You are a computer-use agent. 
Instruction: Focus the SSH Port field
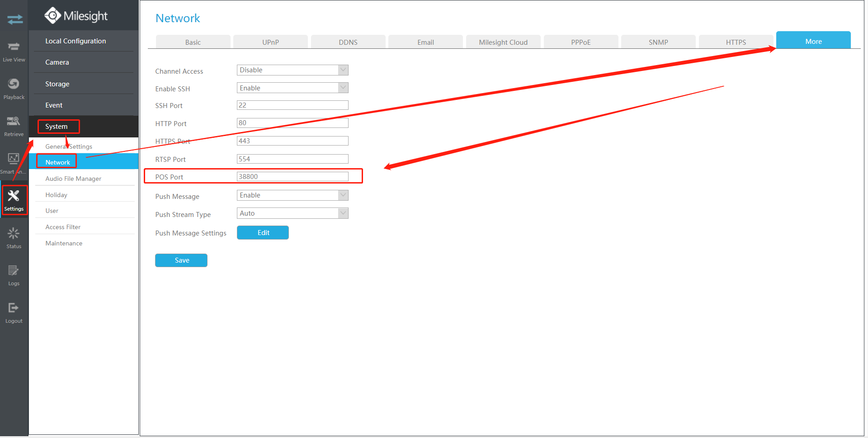click(292, 105)
